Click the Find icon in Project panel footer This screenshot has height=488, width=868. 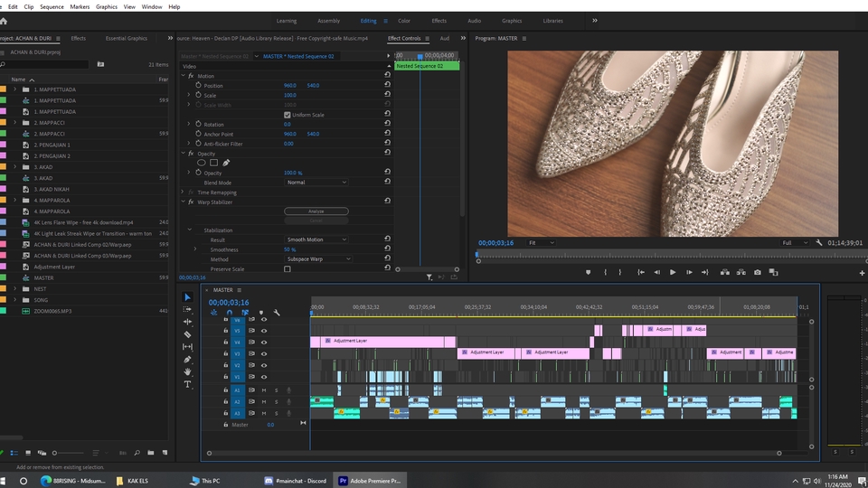click(137, 453)
